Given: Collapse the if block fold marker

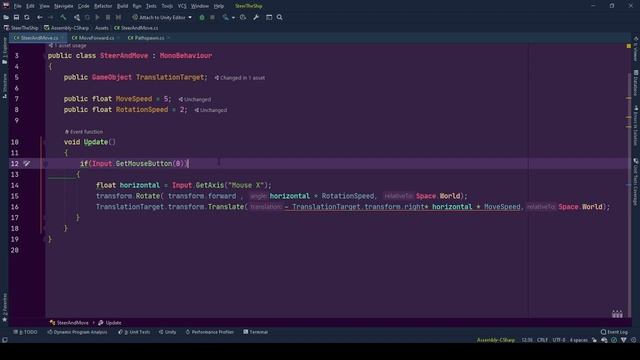Looking at the screenshot, I should pos(44,164).
